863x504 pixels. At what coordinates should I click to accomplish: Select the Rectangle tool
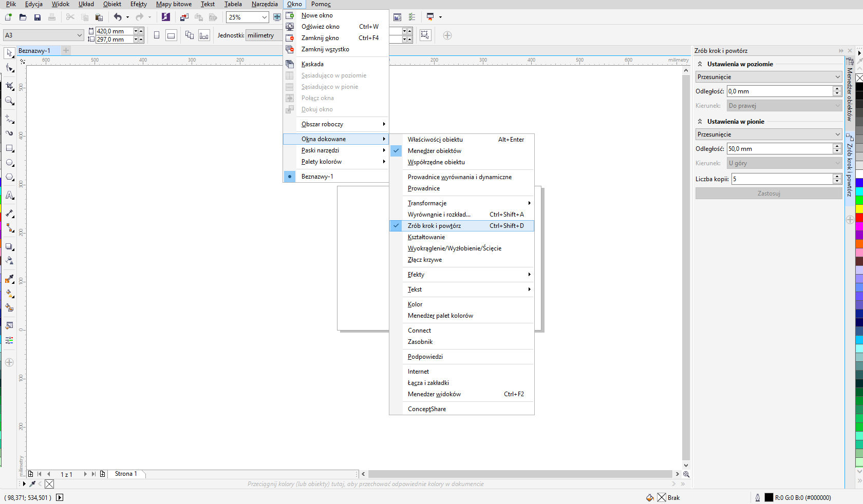point(9,148)
